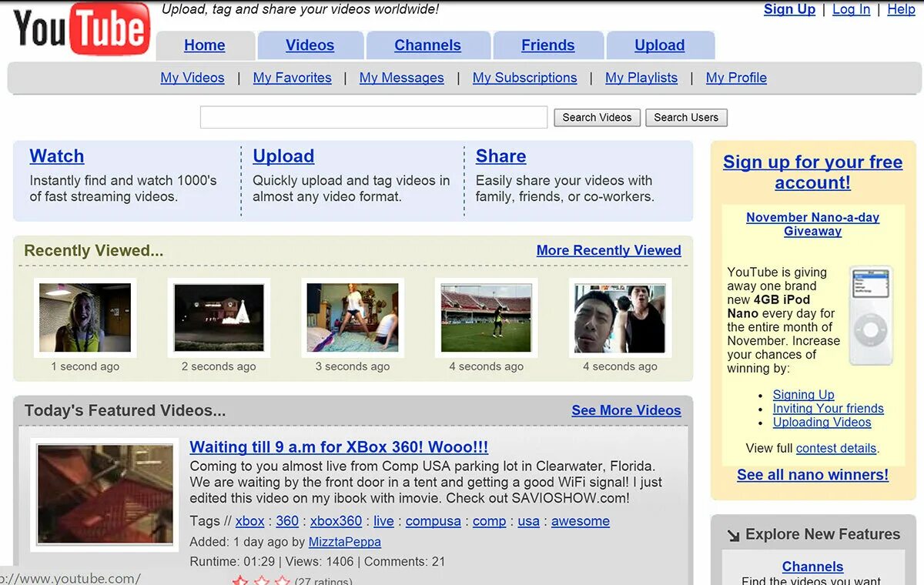
Task: Click the awesome tag
Action: [x=581, y=521]
